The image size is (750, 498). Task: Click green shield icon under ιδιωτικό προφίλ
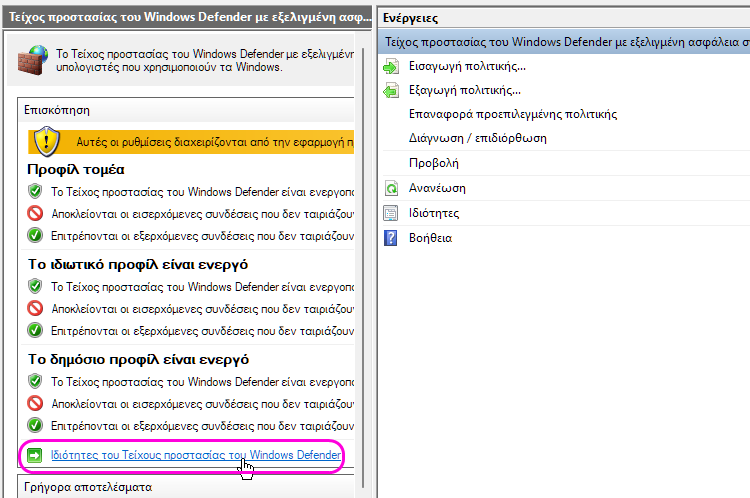click(35, 287)
